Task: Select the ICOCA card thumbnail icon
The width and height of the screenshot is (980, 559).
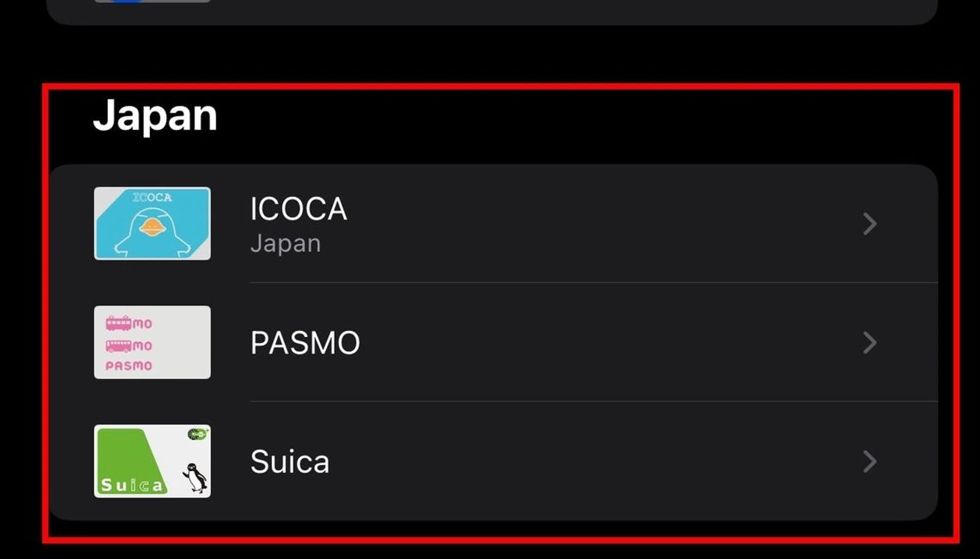Action: coord(152,224)
